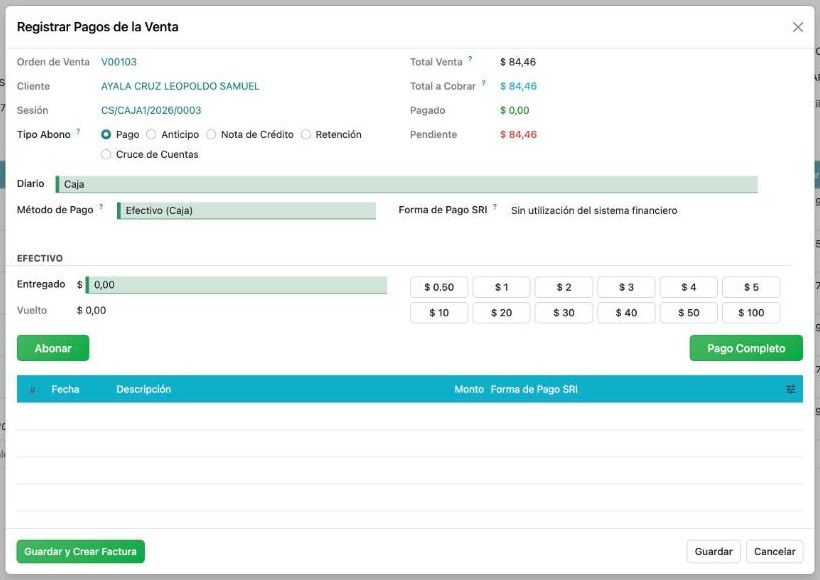Click the Entregado amount field

pyautogui.click(x=236, y=285)
